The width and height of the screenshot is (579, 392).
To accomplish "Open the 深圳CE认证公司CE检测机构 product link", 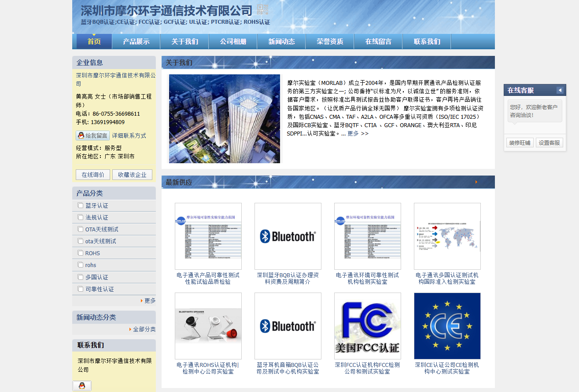I will point(447,368).
